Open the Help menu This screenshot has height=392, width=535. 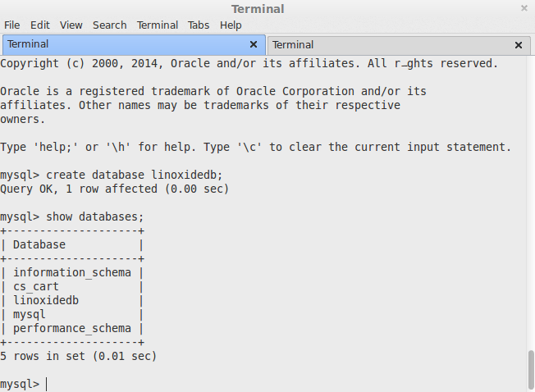(231, 25)
